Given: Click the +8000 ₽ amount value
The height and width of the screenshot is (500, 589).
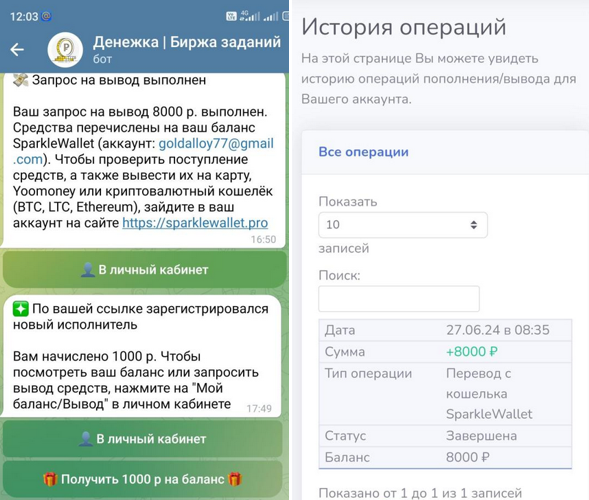Looking at the screenshot, I should pos(472,352).
